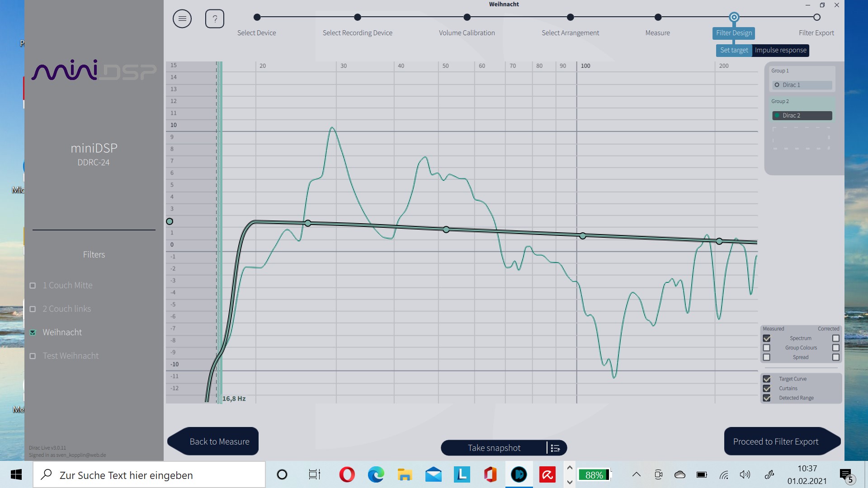Select the Set target tab
The image size is (868, 488).
[734, 50]
